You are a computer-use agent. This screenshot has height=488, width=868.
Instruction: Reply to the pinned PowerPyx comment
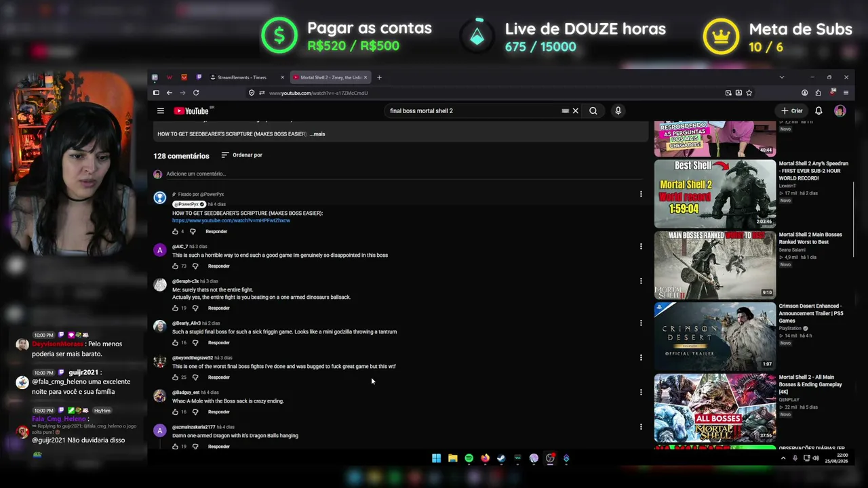click(216, 232)
